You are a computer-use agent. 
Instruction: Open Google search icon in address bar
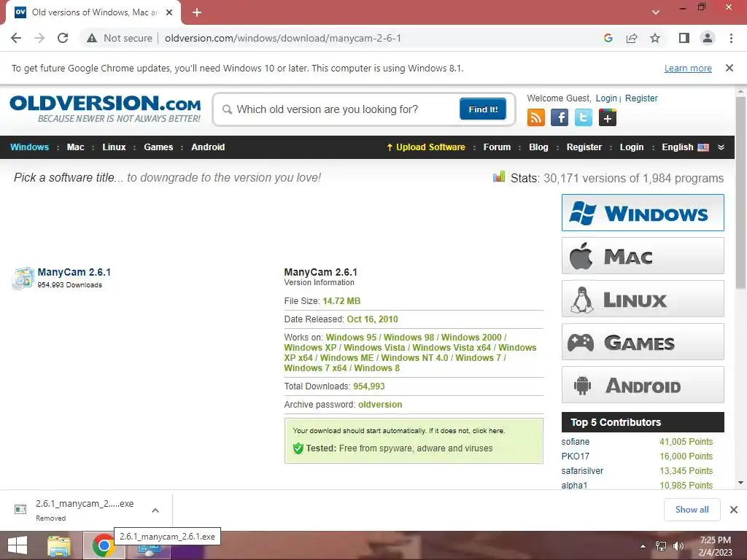pos(608,38)
